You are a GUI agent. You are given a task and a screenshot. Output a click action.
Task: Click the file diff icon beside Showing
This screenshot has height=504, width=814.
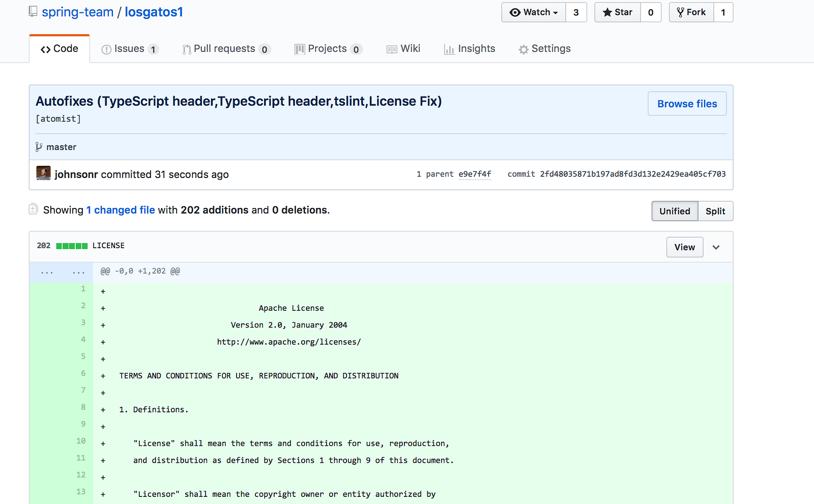(x=33, y=209)
